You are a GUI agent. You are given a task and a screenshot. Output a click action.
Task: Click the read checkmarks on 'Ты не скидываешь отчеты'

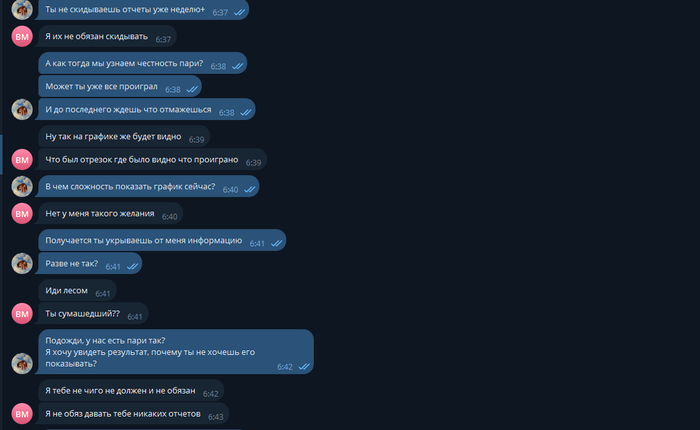coord(240,12)
